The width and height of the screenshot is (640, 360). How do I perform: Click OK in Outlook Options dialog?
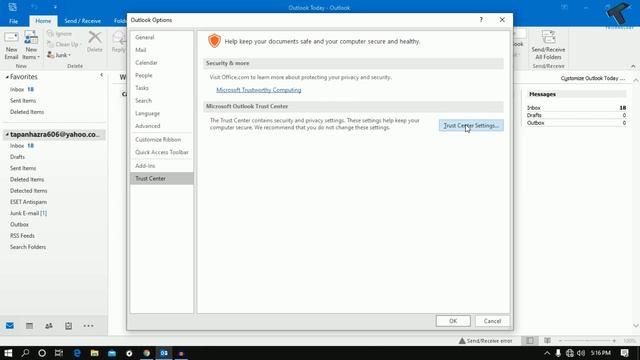(x=453, y=321)
